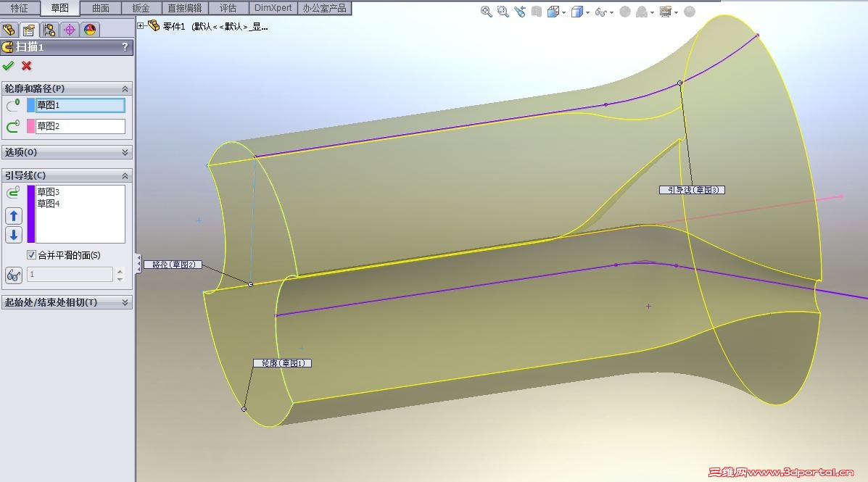
Task: Cancel the sweep with the red X
Action: 26,66
